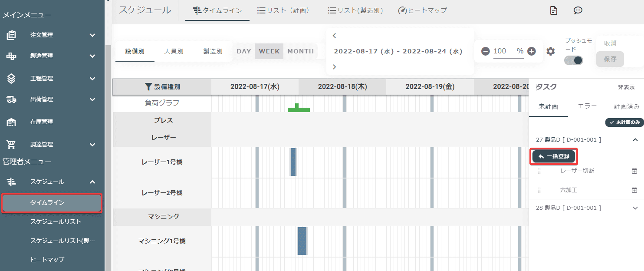
Task: Click the 非表示 link in task panel
Action: [x=626, y=87]
